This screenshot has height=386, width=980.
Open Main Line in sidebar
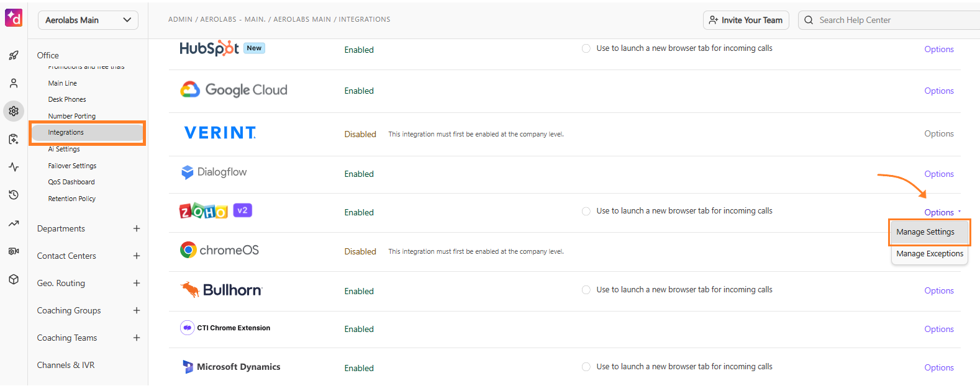(63, 83)
